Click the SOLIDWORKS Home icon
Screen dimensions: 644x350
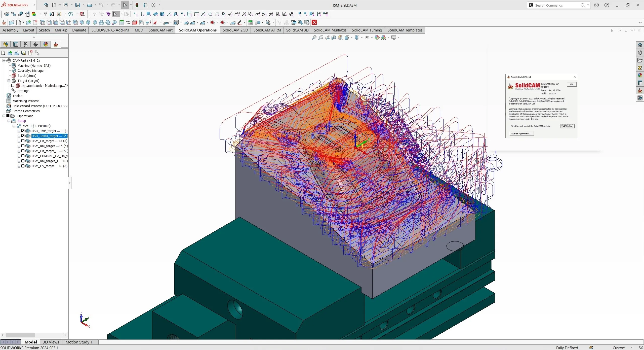(46, 5)
